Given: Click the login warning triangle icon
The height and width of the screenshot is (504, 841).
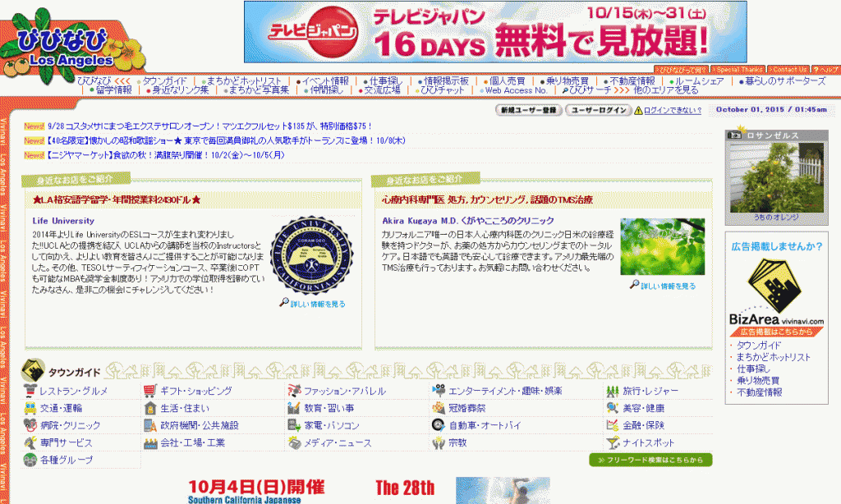Looking at the screenshot, I should [638, 111].
